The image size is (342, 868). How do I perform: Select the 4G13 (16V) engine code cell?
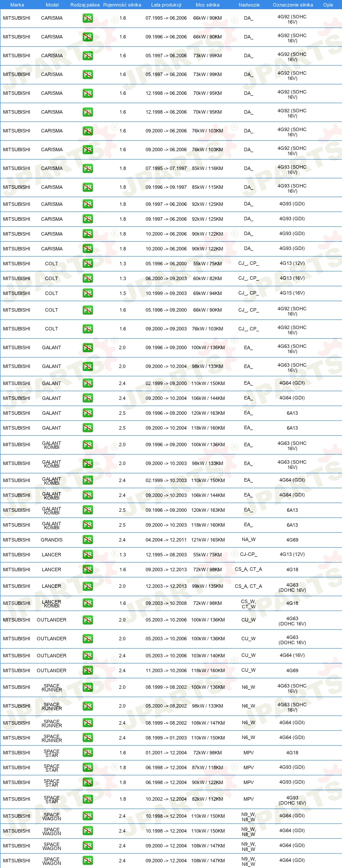[x=292, y=278]
